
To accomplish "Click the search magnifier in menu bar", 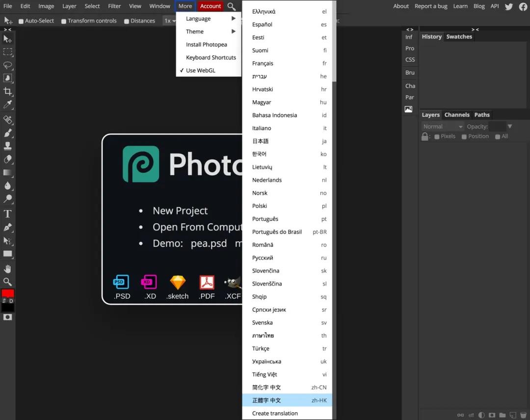I will click(x=231, y=6).
